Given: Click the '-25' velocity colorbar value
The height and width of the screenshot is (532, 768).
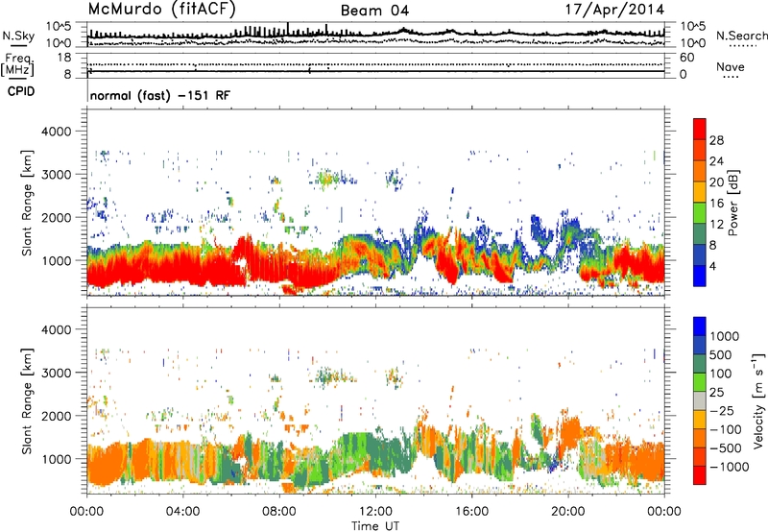Looking at the screenshot, I should pyautogui.click(x=722, y=410).
